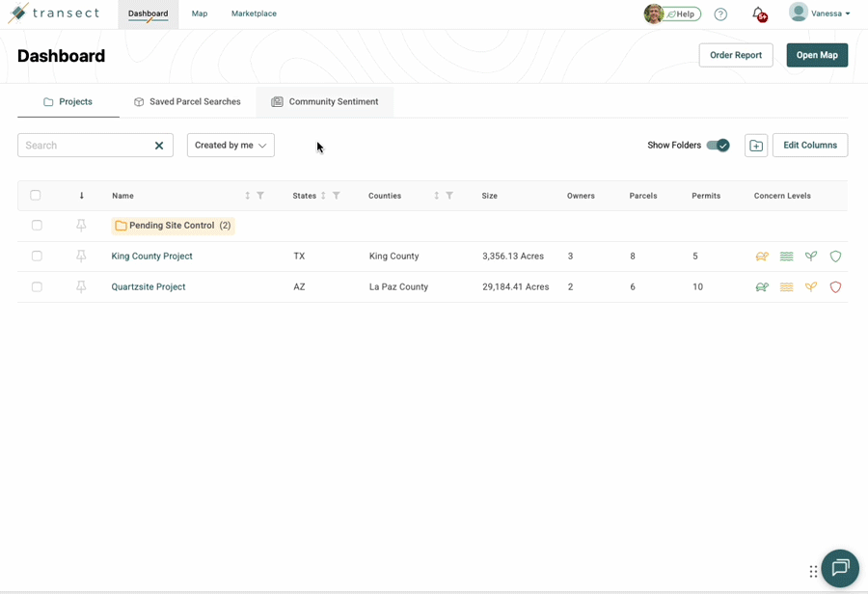Pin the King County Project row
868x594 pixels.
(x=81, y=256)
